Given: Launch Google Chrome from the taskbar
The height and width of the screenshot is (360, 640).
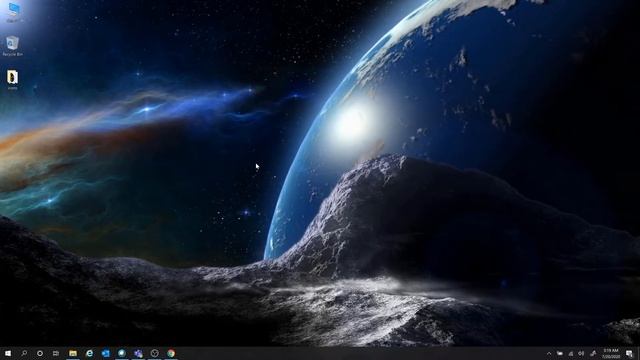Looking at the screenshot, I should pyautogui.click(x=171, y=353).
